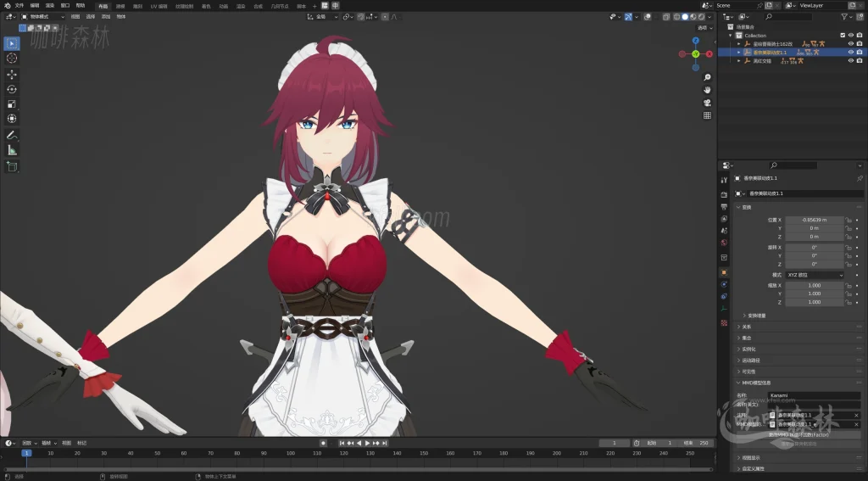The image size is (868, 481).
Task: Click the red X axis on gizmo
Action: coord(709,53)
